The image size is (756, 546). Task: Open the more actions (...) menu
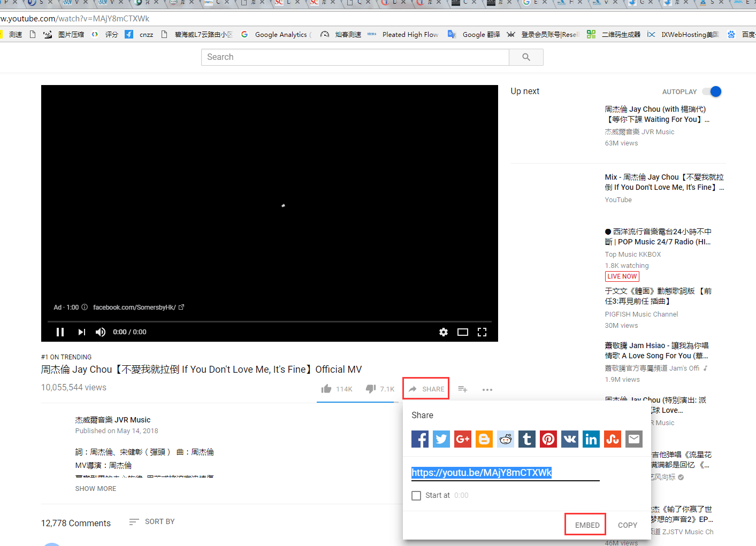pyautogui.click(x=487, y=389)
